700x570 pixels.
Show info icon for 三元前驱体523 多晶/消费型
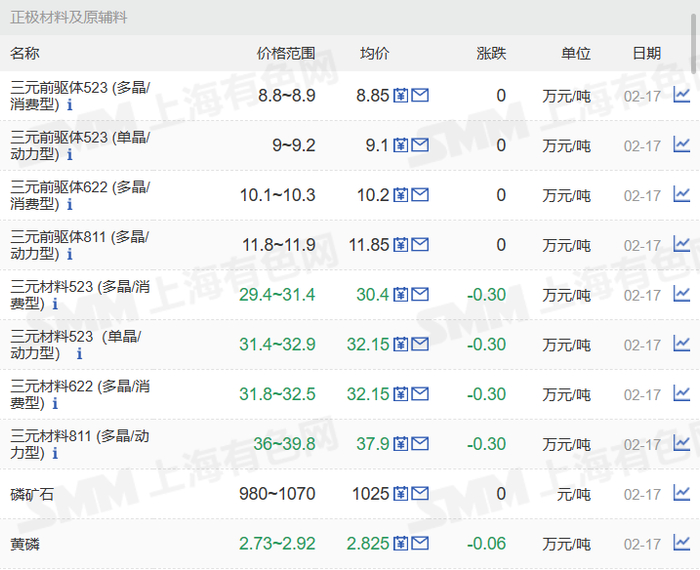coord(70,105)
